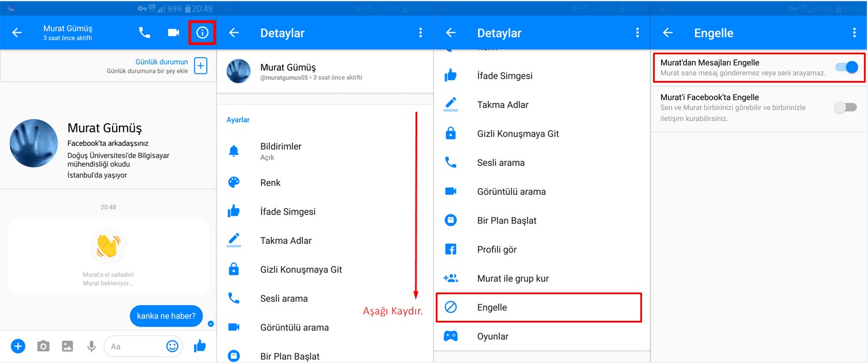The height and width of the screenshot is (363, 868).
Task: Start a video call from the chat header
Action: 173,33
